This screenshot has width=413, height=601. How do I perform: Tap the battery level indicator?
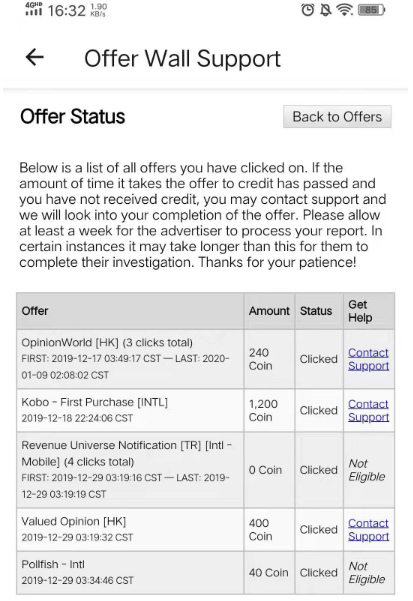[371, 10]
